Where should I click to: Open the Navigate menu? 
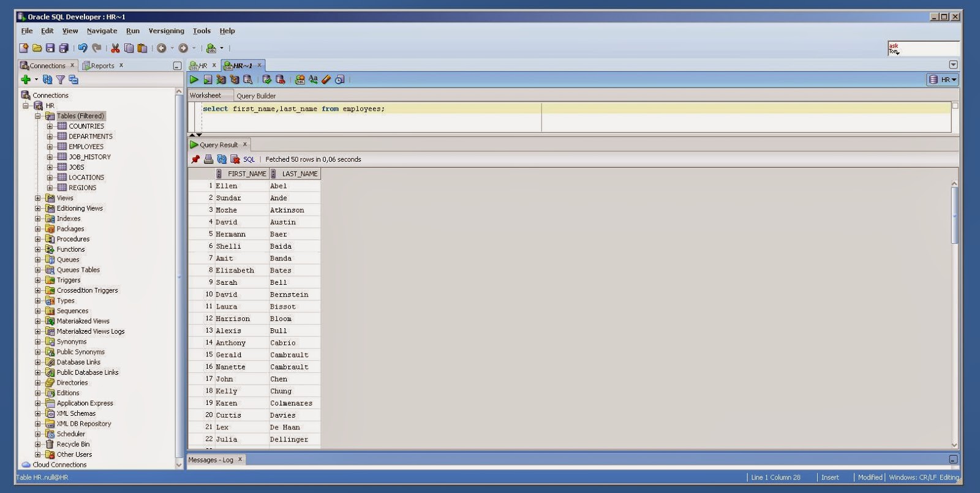[102, 31]
